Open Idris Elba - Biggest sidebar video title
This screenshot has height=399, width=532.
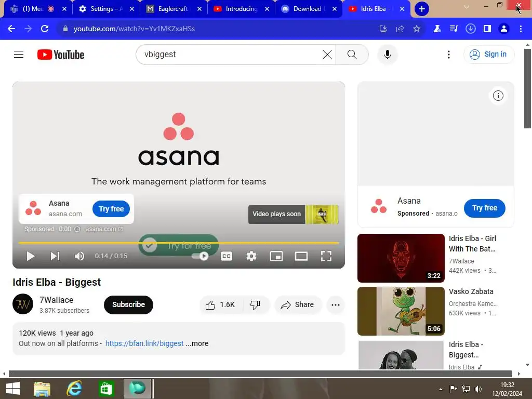coord(466,350)
